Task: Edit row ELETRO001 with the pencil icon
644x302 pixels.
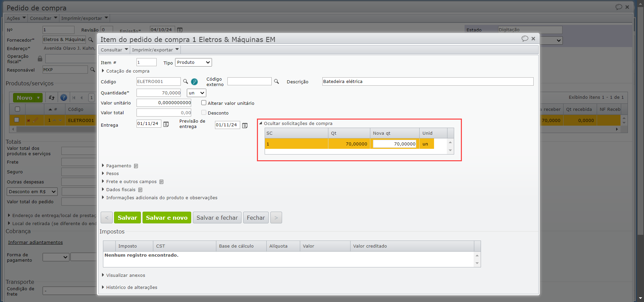Action: [36, 120]
